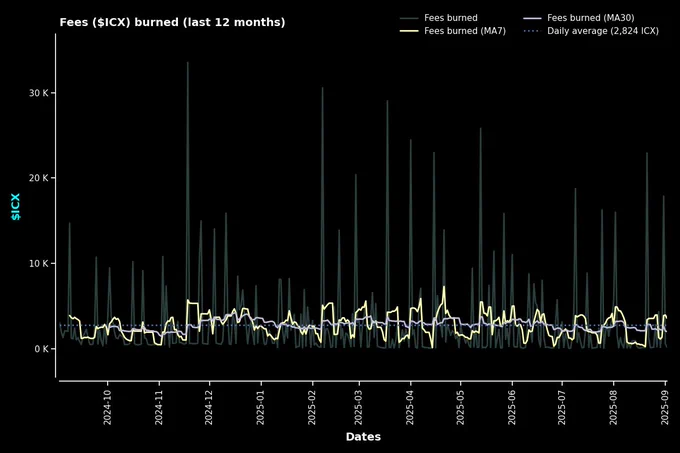The height and width of the screenshot is (453, 680).
Task: Click the lavender MA30 legend line sample
Action: coord(532,18)
